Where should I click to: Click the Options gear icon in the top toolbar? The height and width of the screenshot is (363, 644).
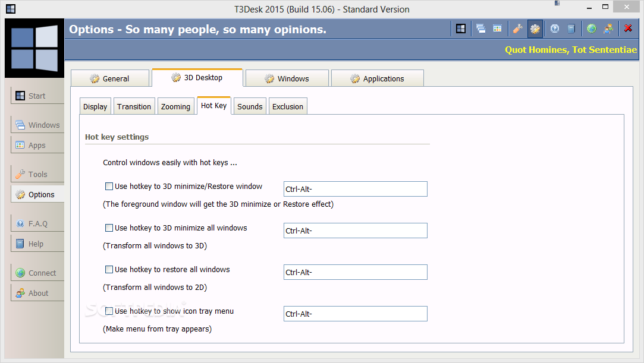(535, 29)
